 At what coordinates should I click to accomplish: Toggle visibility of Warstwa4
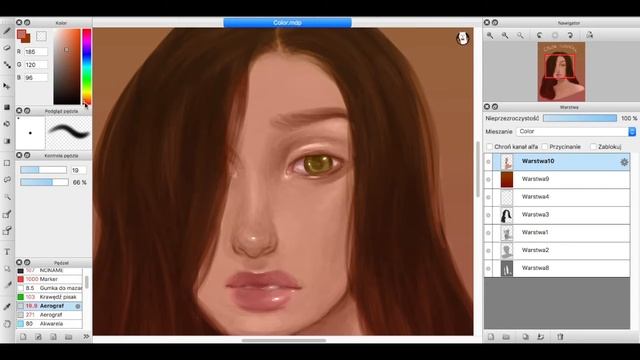pos(488,197)
